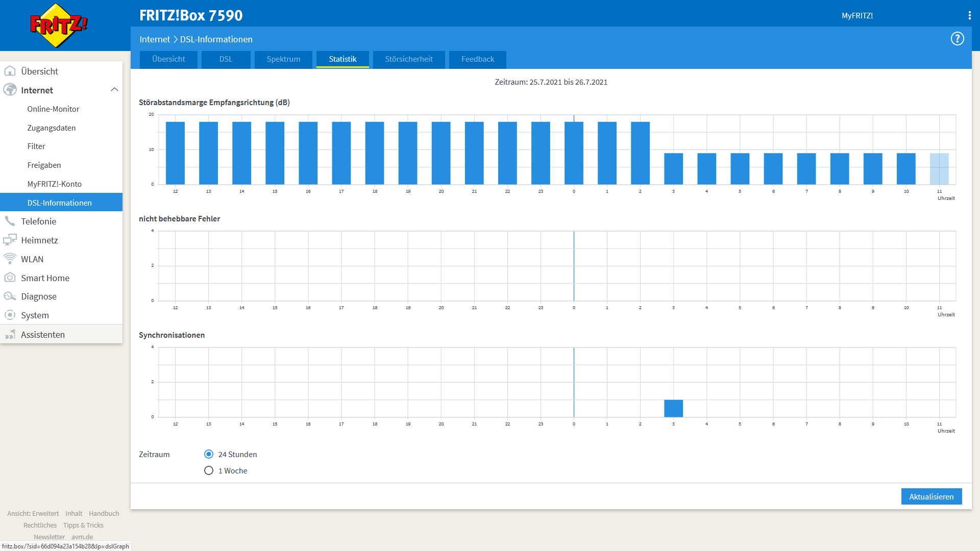Click the margin bar at hour 12
The width and height of the screenshot is (980, 551).
click(175, 153)
